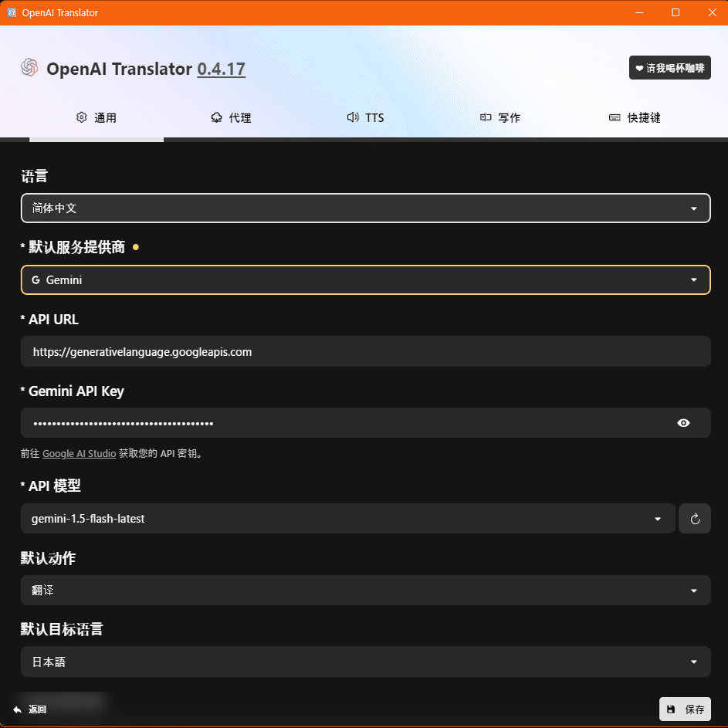Click the app icon in title bar
728x728 pixels.
tap(12, 12)
